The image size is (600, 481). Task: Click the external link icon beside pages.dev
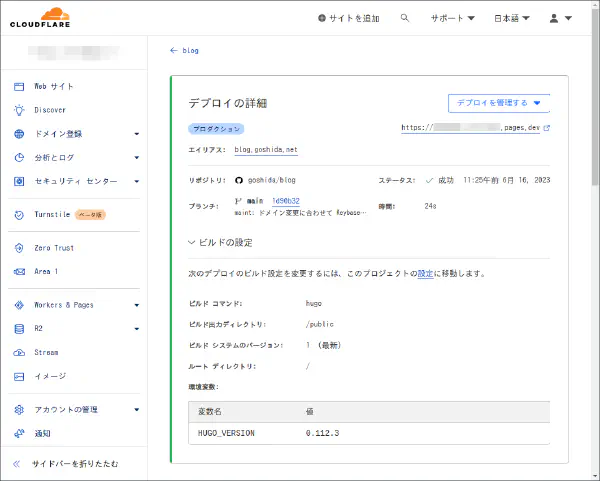tap(546, 128)
